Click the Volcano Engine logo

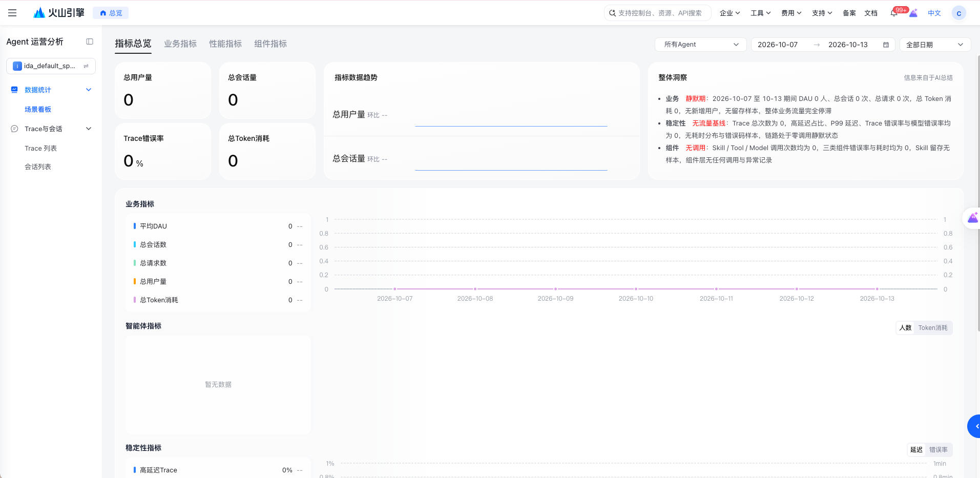tap(59, 13)
